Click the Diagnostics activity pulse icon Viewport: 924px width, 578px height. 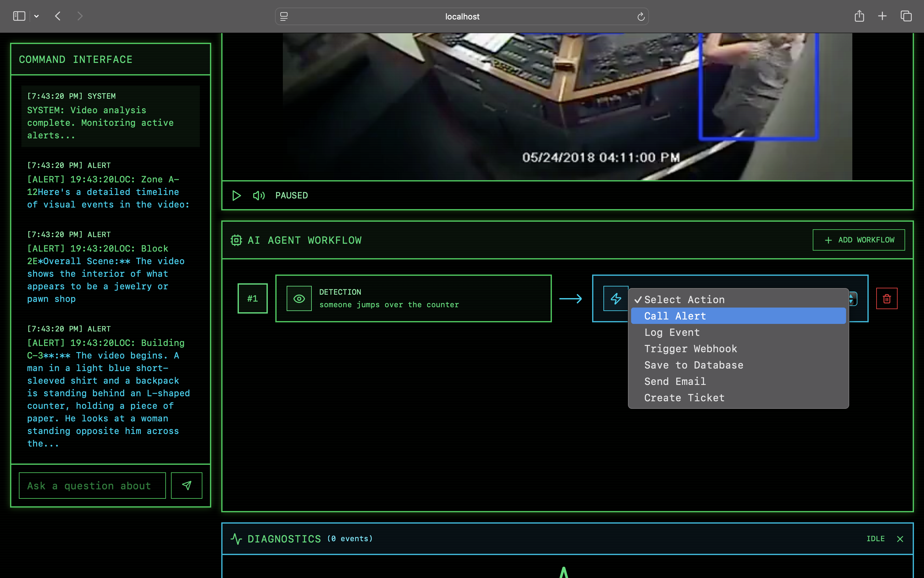pyautogui.click(x=236, y=539)
